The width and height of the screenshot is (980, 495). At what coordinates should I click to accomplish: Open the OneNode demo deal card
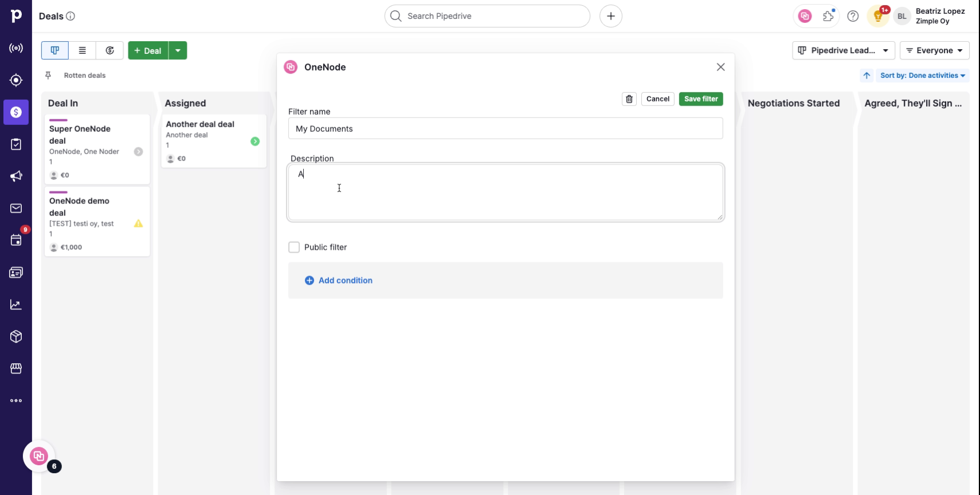coord(97,221)
